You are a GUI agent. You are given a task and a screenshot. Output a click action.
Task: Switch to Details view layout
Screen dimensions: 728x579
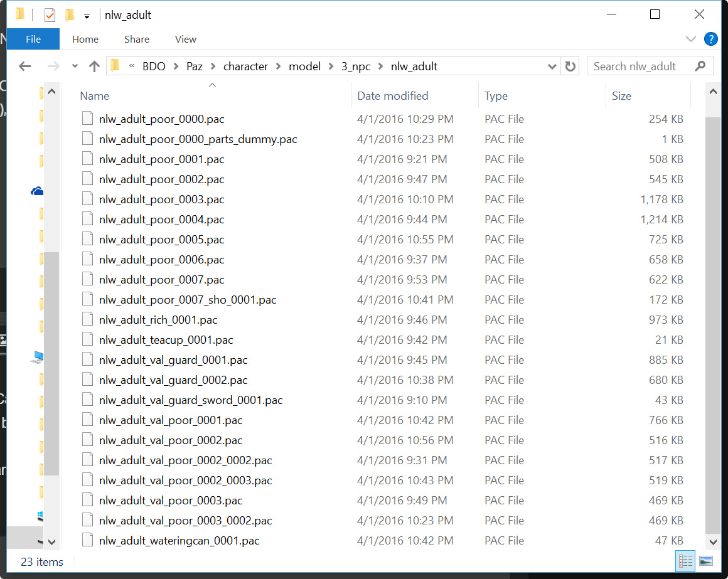(685, 561)
